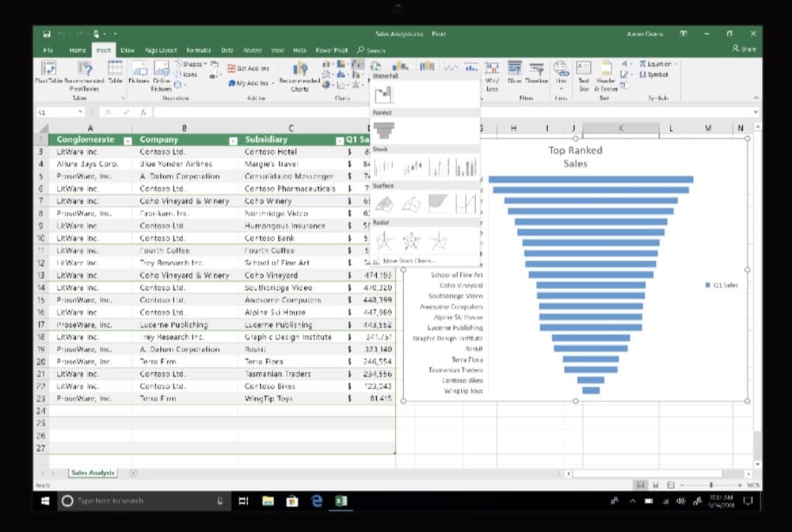Open the Ribbon Display Options icon

(683, 34)
